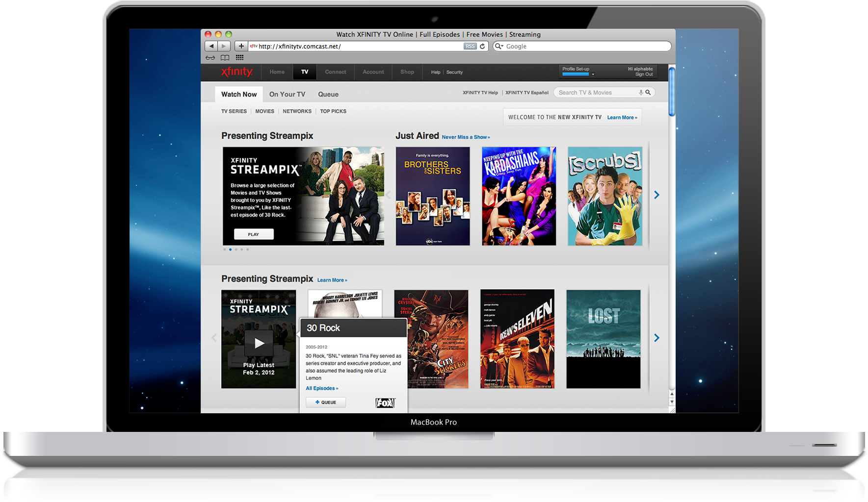Image resolution: width=868 pixels, height=502 pixels.
Task: Browse the TOP PICKS category
Action: [x=333, y=111]
